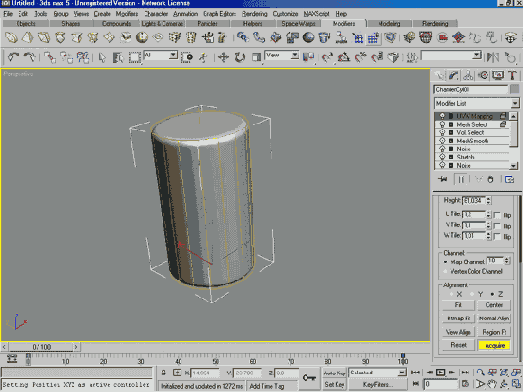The width and height of the screenshot is (523, 392).
Task: Enable the U Tile Flip checkbox
Action: [497, 215]
